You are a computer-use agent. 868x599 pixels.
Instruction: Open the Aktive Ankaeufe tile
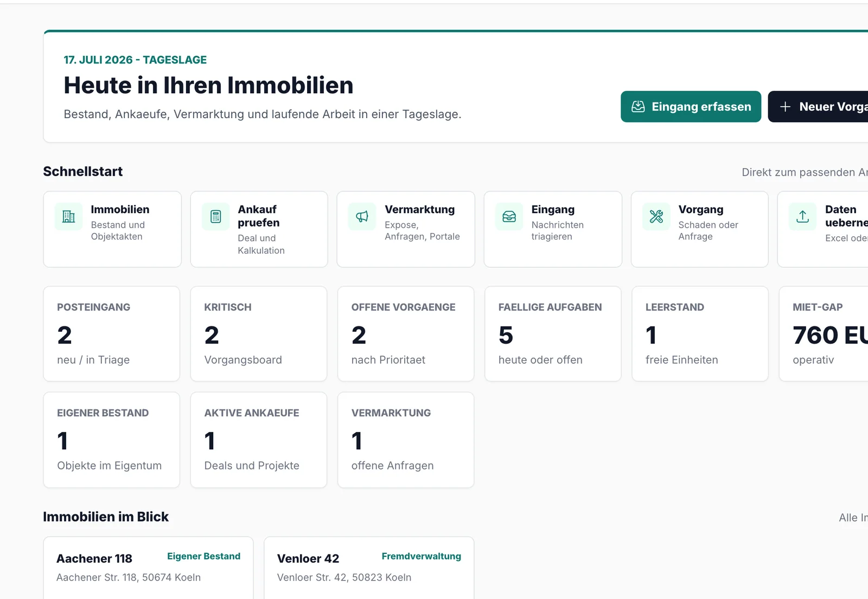point(259,440)
